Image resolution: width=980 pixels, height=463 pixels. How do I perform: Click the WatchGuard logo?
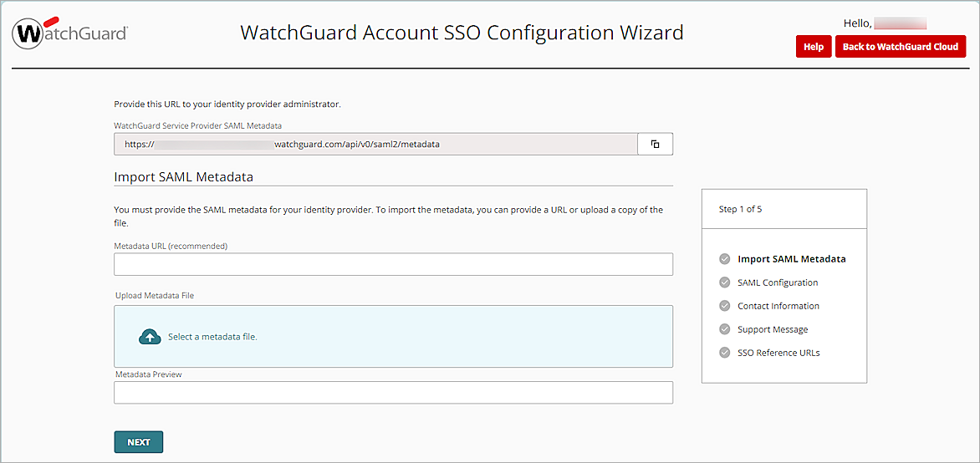click(x=70, y=33)
